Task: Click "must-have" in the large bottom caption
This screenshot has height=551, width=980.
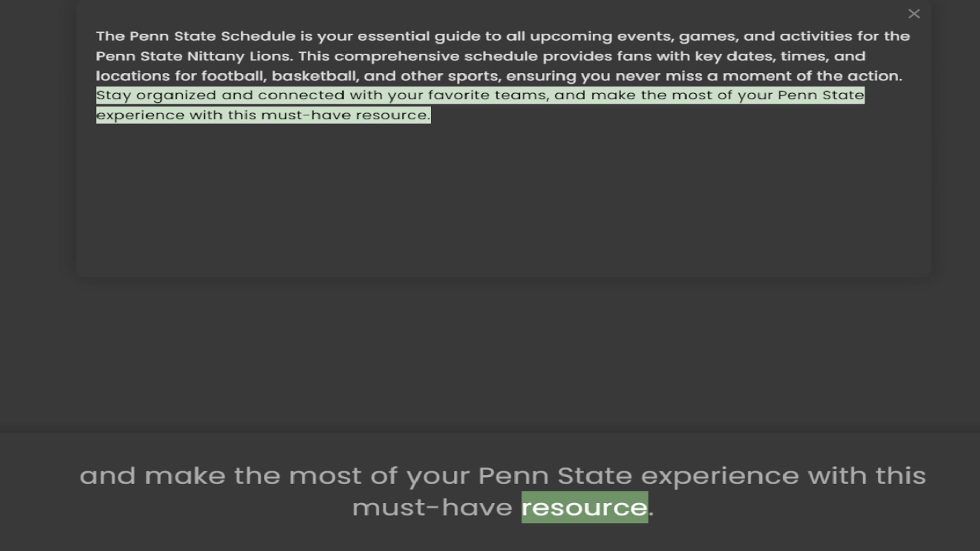Action: (x=432, y=507)
